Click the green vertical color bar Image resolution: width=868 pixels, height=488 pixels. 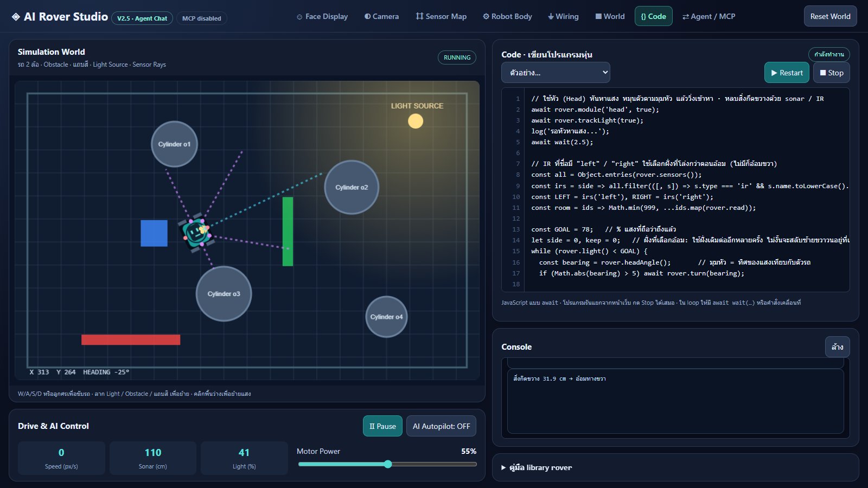(x=288, y=232)
